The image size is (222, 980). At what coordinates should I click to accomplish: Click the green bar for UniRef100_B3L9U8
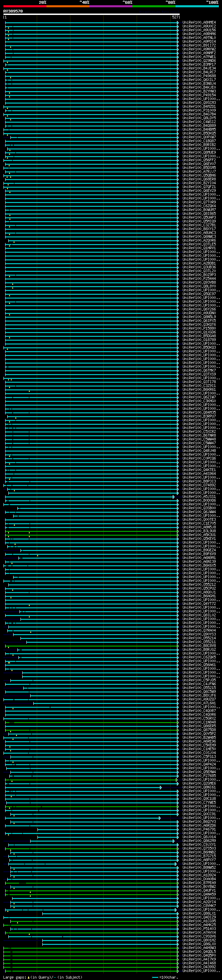92,531
